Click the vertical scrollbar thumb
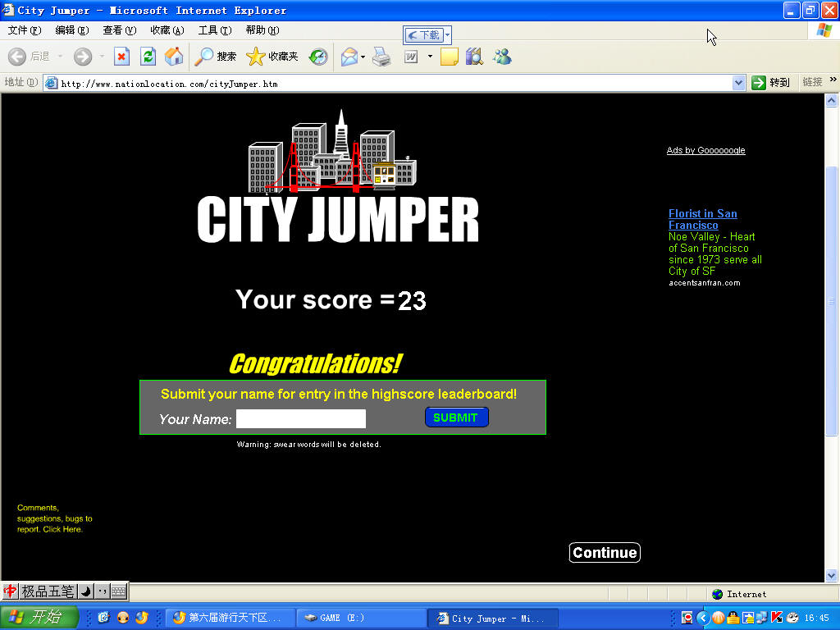 pos(832,301)
